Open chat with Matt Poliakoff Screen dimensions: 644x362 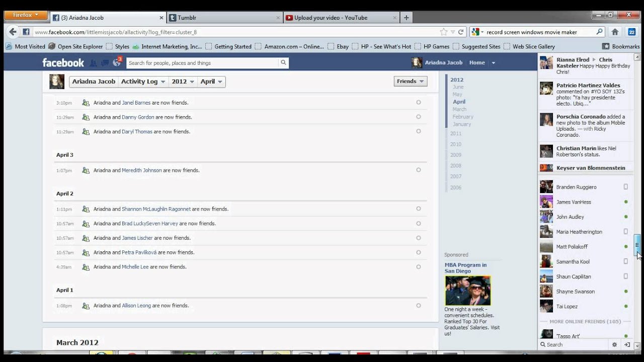tap(585, 247)
